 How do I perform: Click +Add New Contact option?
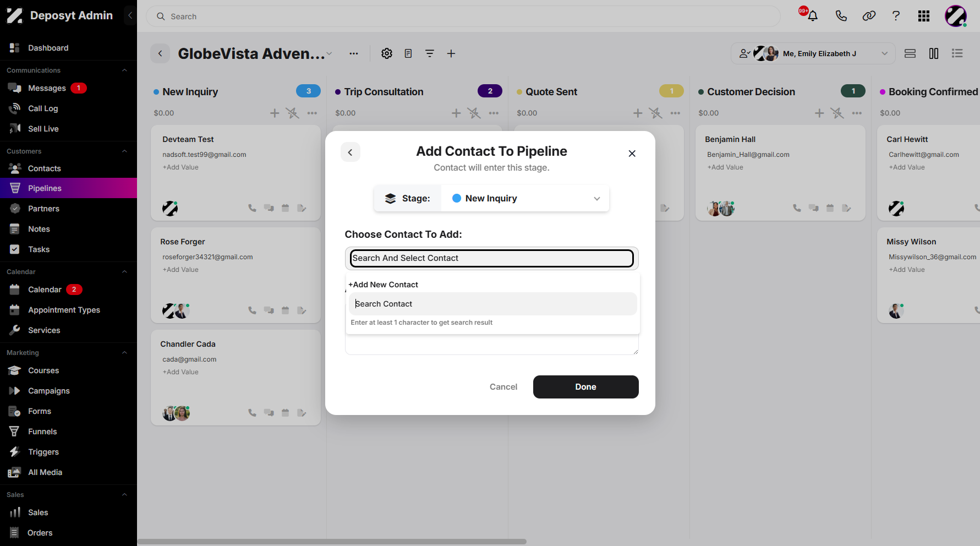(x=384, y=285)
